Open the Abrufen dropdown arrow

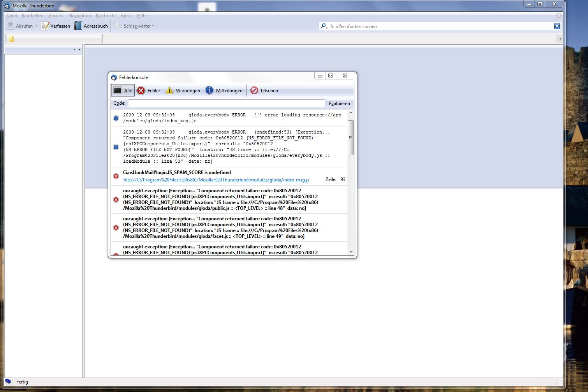37,26
